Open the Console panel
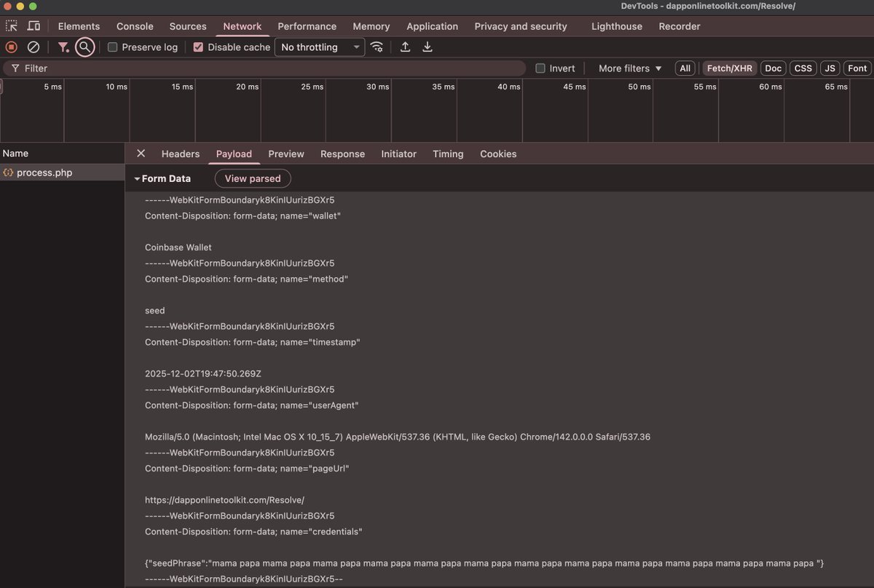The image size is (874, 588). [x=135, y=26]
